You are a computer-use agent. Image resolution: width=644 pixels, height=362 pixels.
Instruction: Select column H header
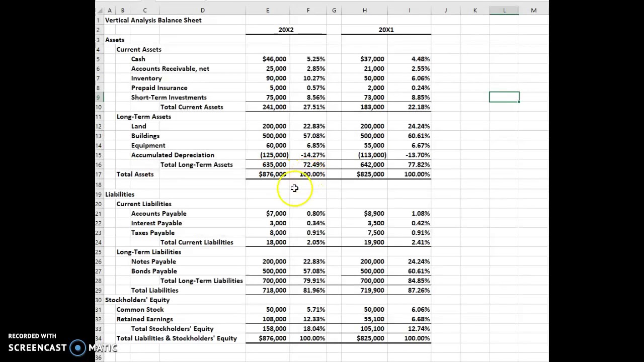pos(364,10)
